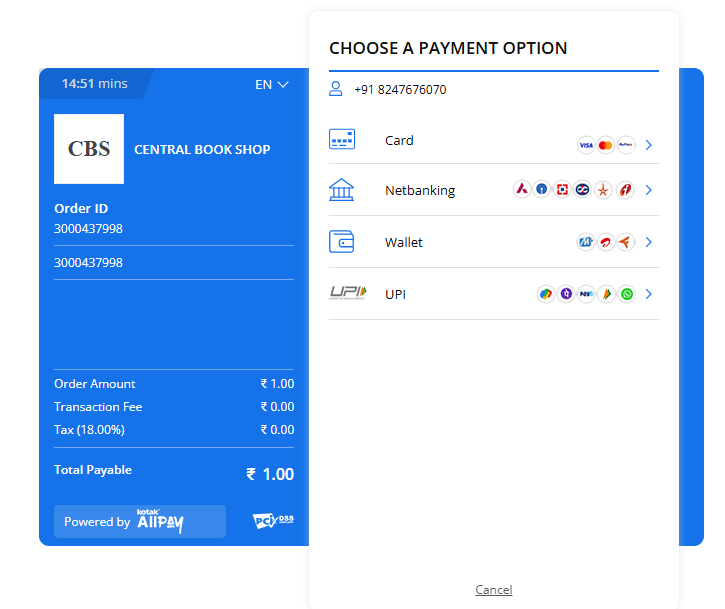Click the Order ID heading
The height and width of the screenshot is (609, 725).
point(81,209)
